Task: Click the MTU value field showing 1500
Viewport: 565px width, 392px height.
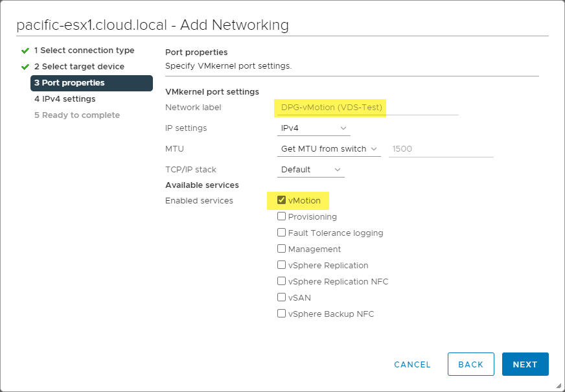Action: [x=441, y=149]
